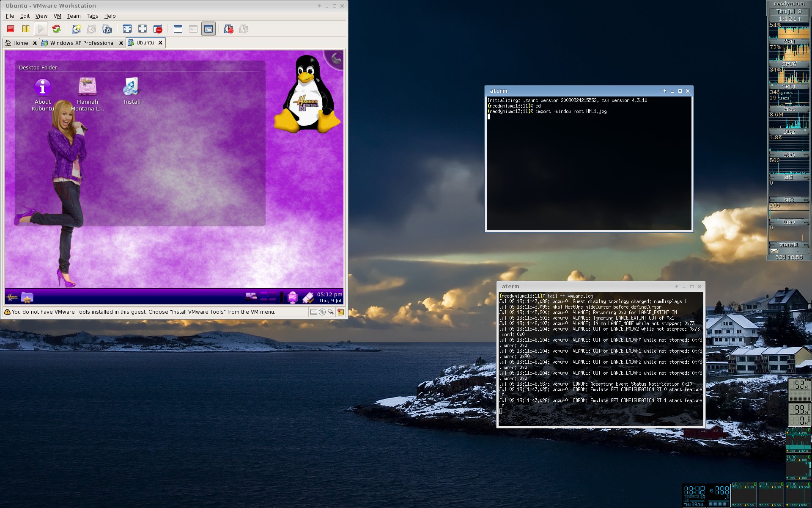Open the View menu
Screen dimensions: 812x508
(x=41, y=16)
